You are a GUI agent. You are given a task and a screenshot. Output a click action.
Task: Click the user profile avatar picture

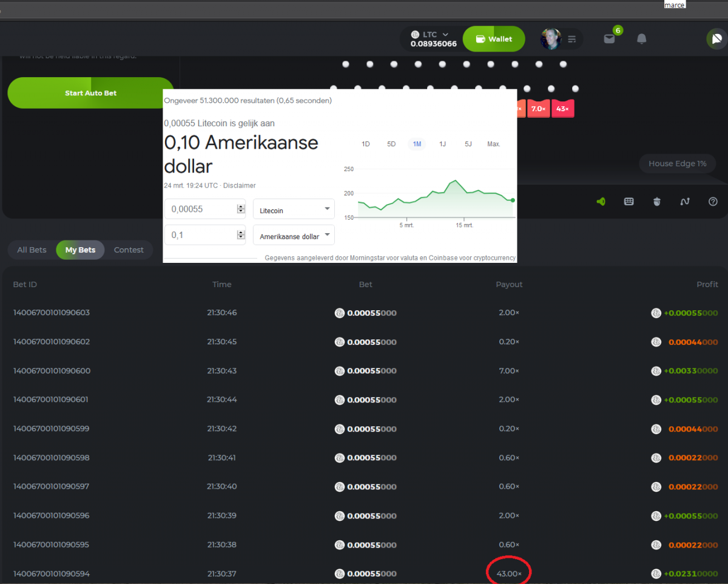(551, 39)
